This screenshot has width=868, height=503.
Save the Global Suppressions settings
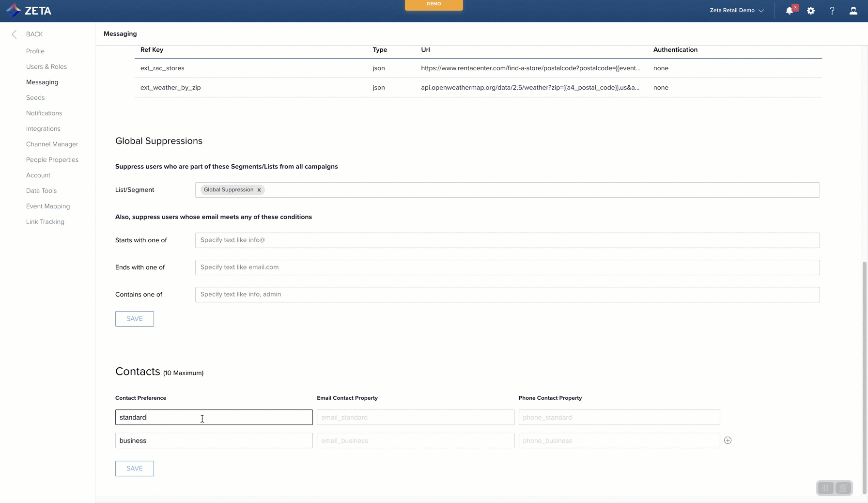[135, 319]
